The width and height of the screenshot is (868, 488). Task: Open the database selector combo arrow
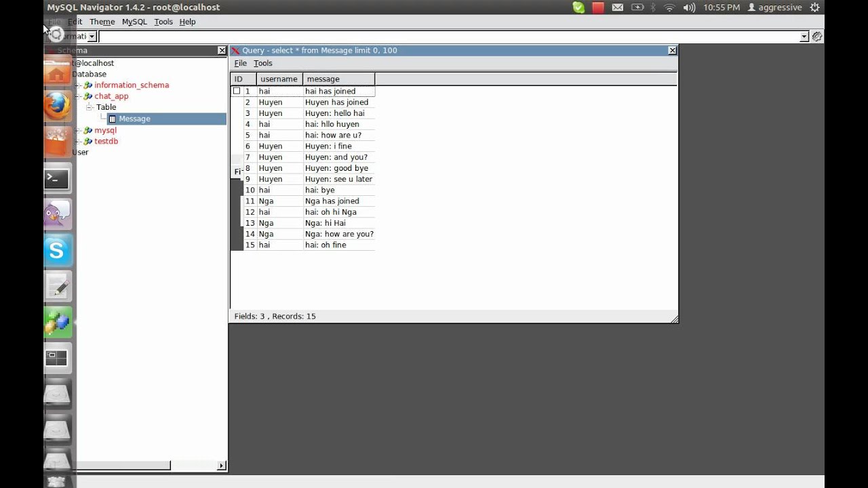point(92,37)
